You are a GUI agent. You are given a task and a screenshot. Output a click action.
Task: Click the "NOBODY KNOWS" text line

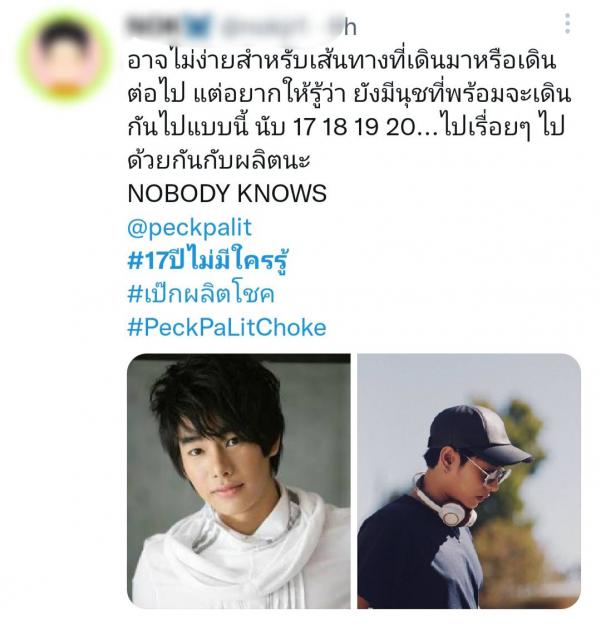point(227,193)
